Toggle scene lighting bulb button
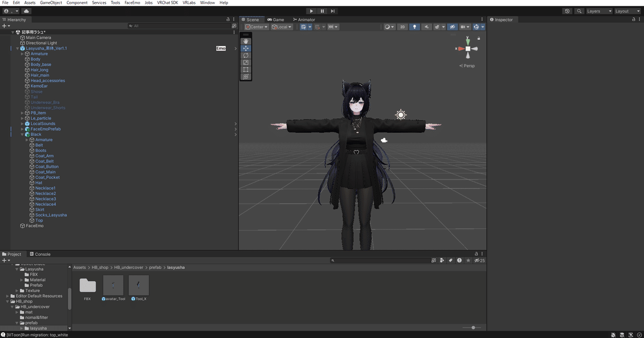644x338 pixels. (414, 27)
